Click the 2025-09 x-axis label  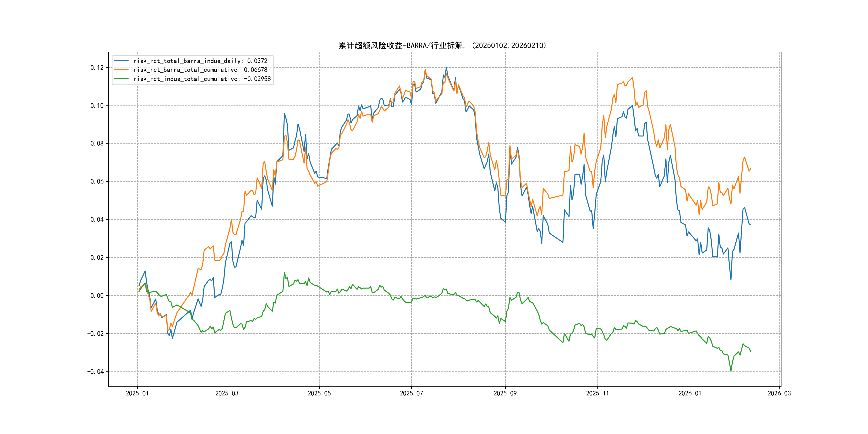point(505,393)
